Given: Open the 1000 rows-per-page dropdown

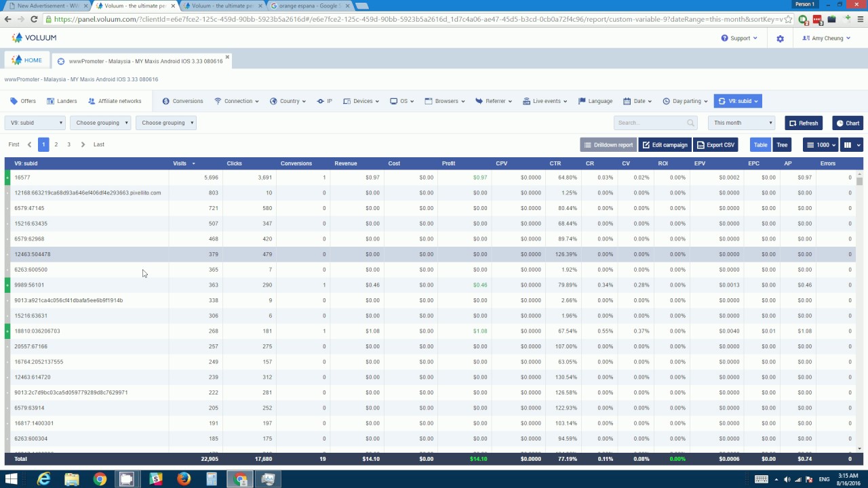Looking at the screenshot, I should [x=820, y=144].
